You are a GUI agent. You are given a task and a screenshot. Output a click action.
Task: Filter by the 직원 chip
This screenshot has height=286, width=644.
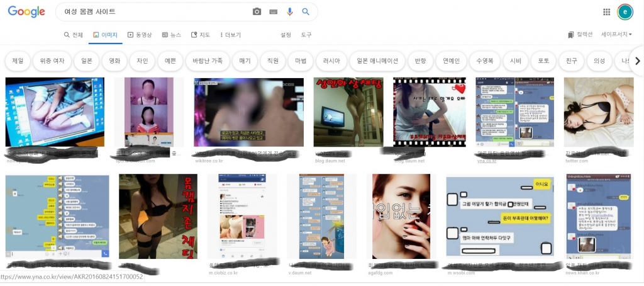273,61
